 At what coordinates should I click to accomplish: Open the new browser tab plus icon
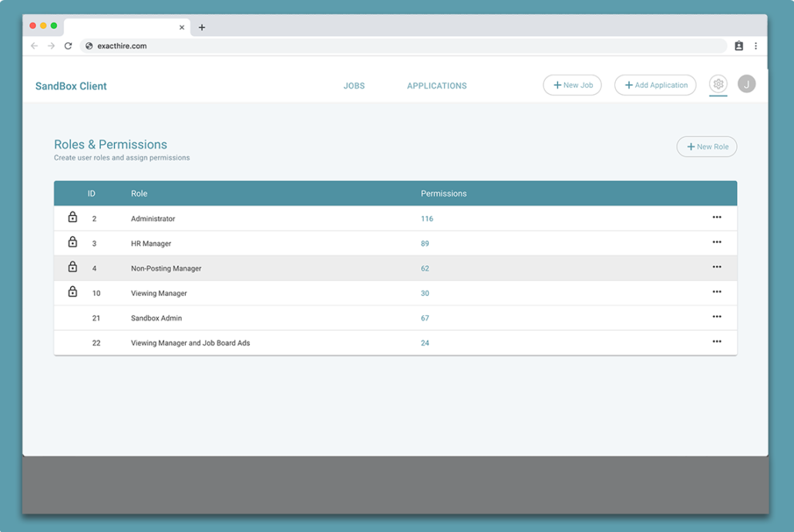[x=202, y=27]
